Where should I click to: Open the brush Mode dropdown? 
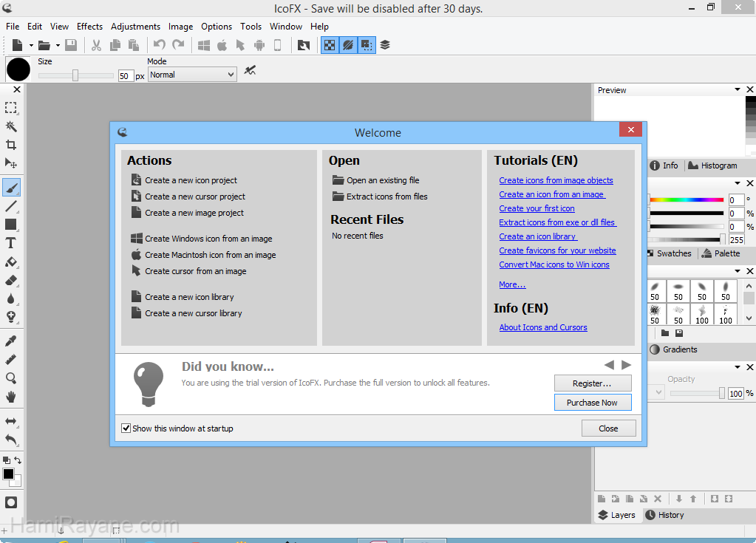192,75
